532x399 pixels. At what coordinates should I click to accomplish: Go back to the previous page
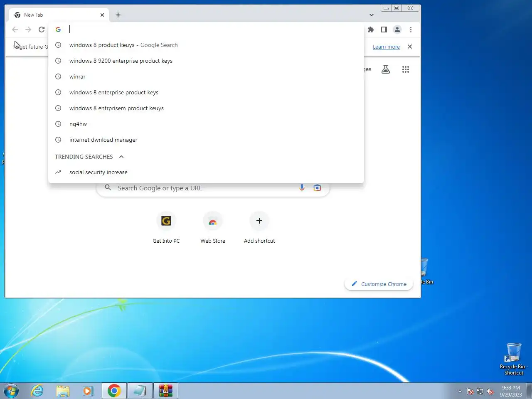15,30
